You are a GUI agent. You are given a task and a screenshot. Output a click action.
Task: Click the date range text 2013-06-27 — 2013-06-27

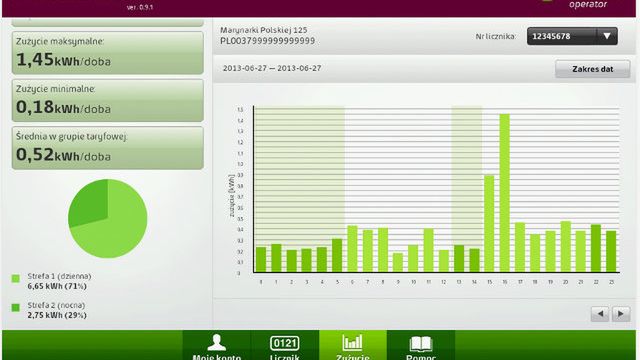tap(272, 69)
